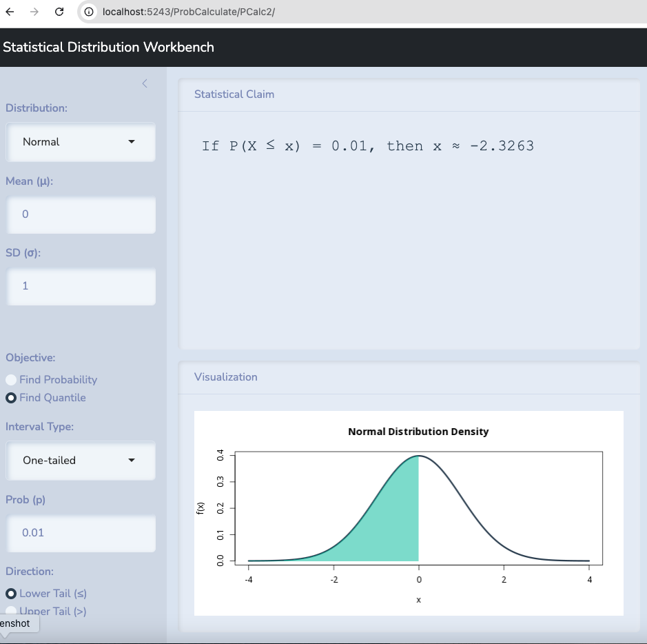Collapse the sidebar with chevron icon
Screen dimensions: 647x644
pos(145,83)
